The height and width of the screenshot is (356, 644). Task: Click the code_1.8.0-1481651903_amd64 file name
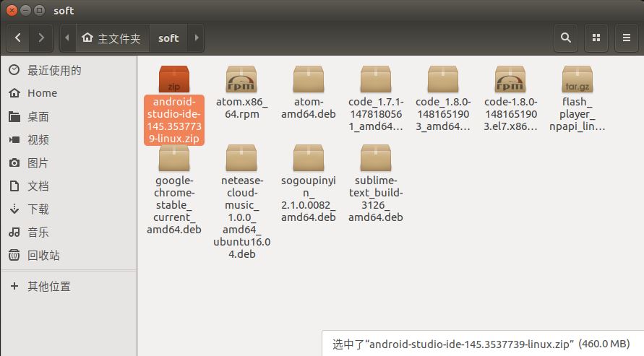(443, 114)
